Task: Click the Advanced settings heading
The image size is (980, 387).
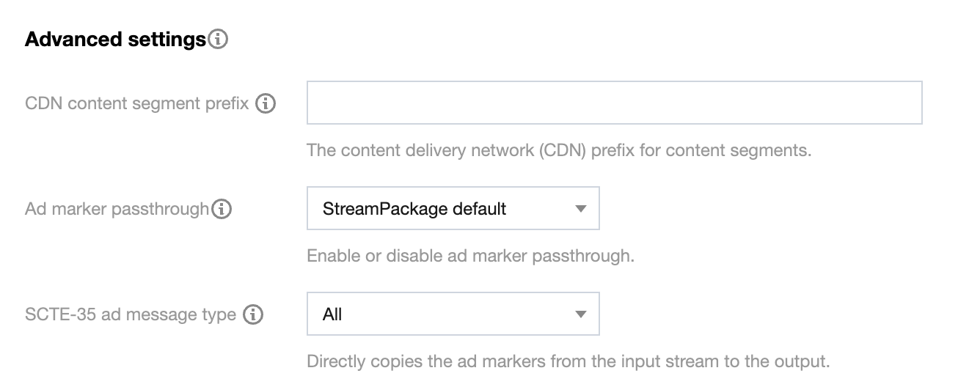Action: 115,40
